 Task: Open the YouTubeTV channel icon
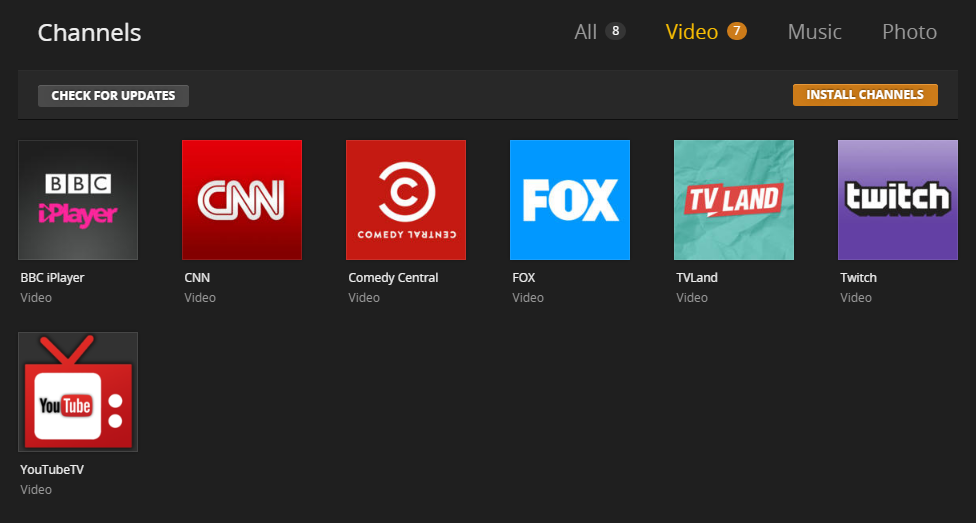point(78,392)
